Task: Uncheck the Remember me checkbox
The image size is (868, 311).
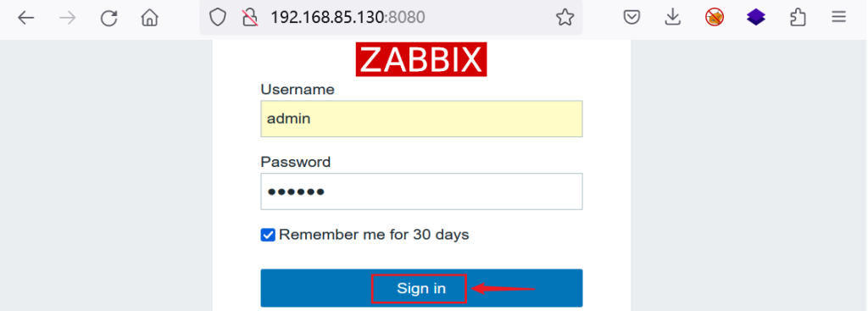Action: [268, 236]
